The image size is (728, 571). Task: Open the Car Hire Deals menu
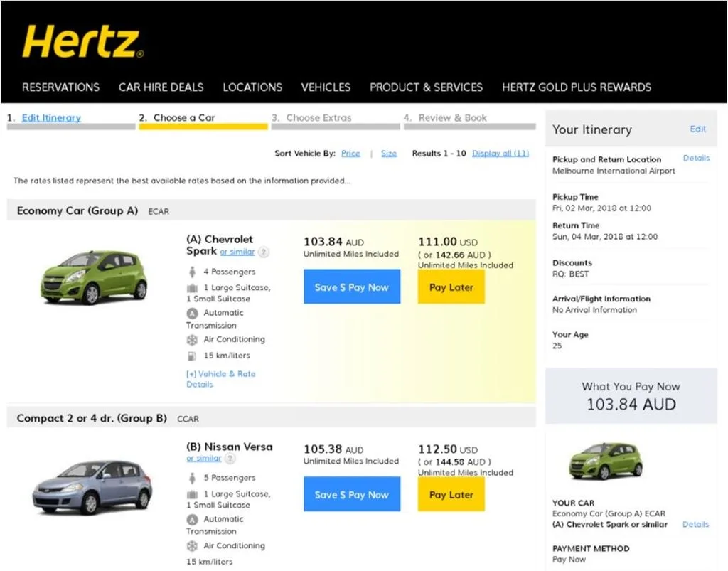point(161,87)
